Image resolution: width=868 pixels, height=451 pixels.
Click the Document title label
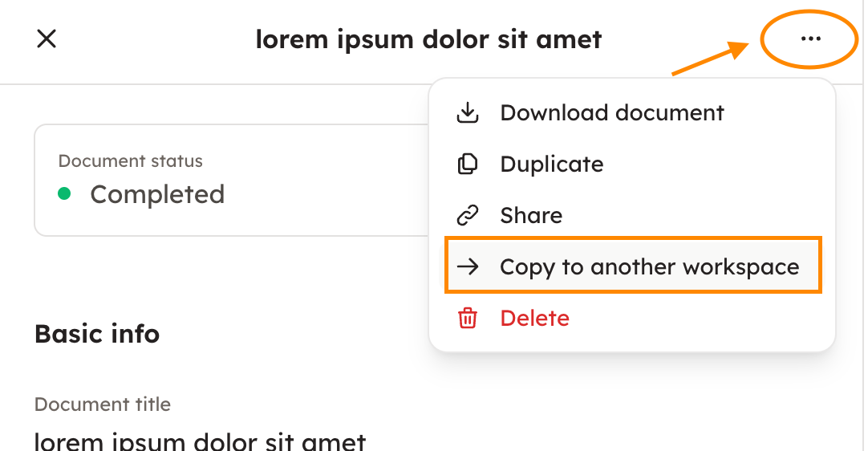coord(103,404)
